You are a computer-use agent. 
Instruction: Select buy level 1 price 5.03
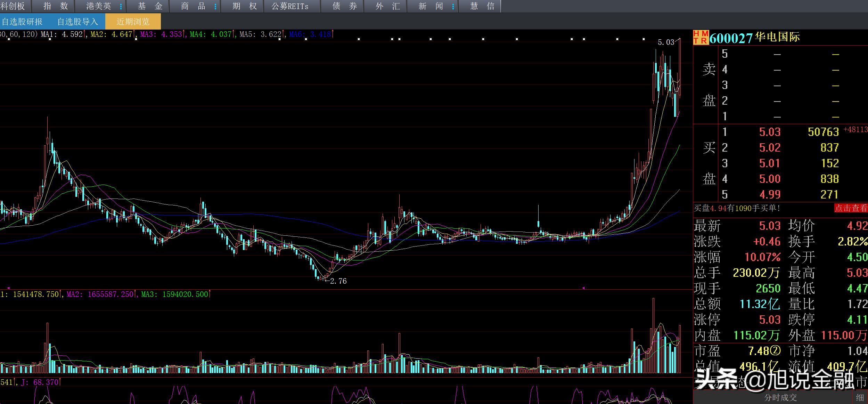coord(769,132)
